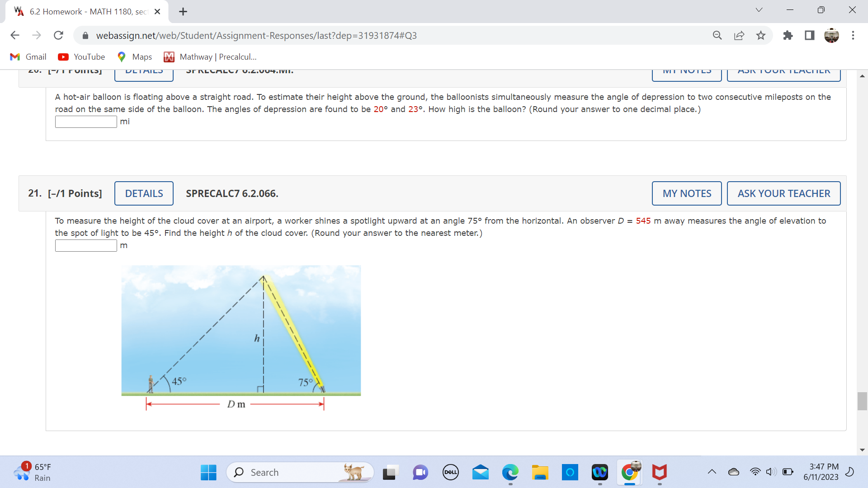Expand hidden system tray icons with the chevron
The height and width of the screenshot is (488, 868).
coord(712,472)
